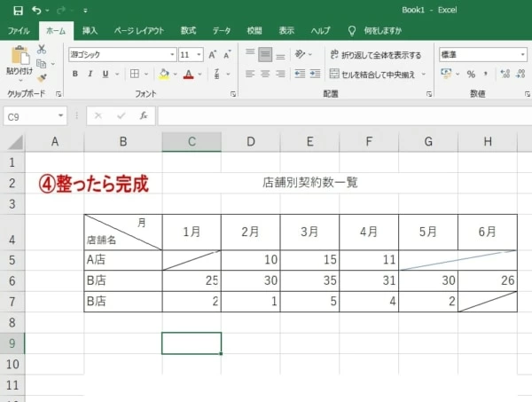Click 折り返して全体を表示する wrap text button
The image size is (532, 402).
(376, 55)
